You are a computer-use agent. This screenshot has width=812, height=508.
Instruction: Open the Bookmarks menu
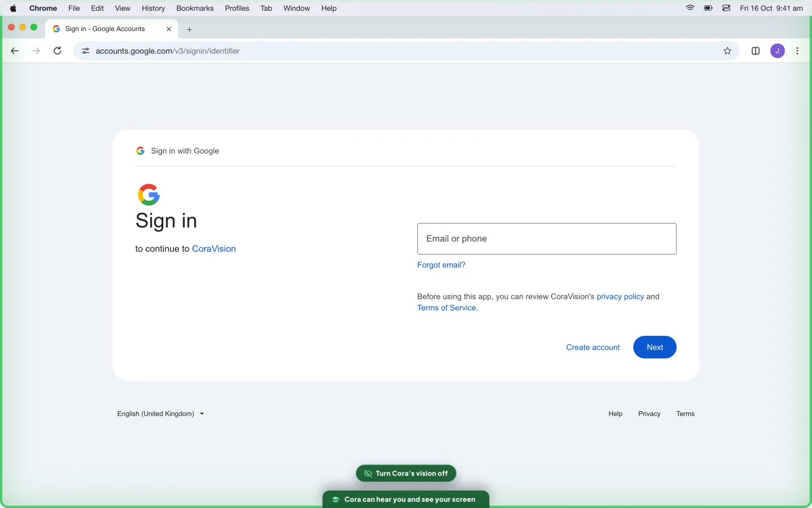pyautogui.click(x=195, y=8)
